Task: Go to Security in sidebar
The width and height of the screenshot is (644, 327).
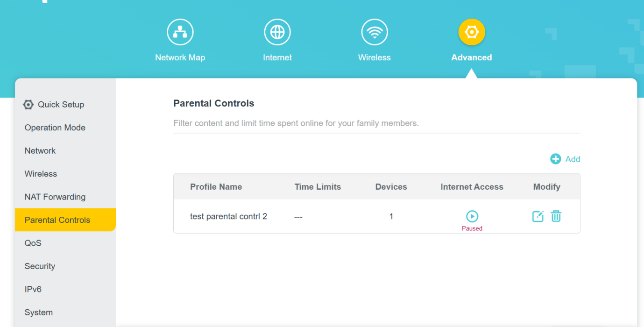Action: point(40,266)
